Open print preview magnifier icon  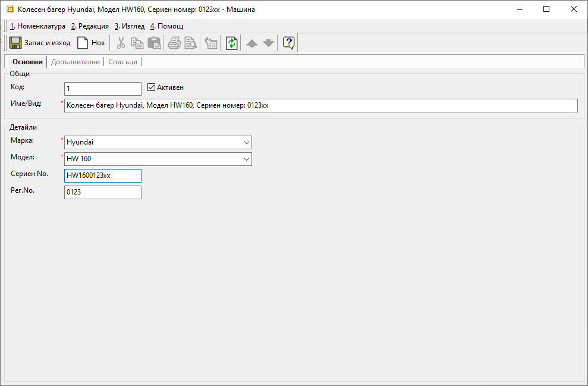(x=190, y=43)
